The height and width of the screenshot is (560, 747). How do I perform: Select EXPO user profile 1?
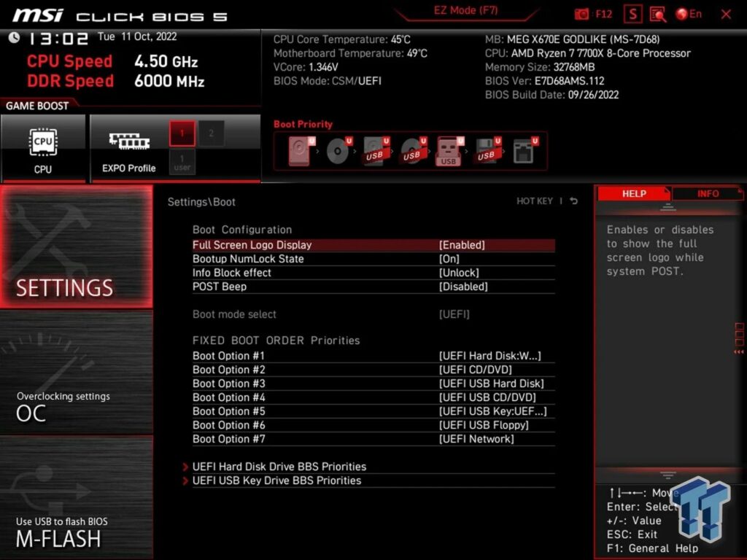click(x=182, y=162)
